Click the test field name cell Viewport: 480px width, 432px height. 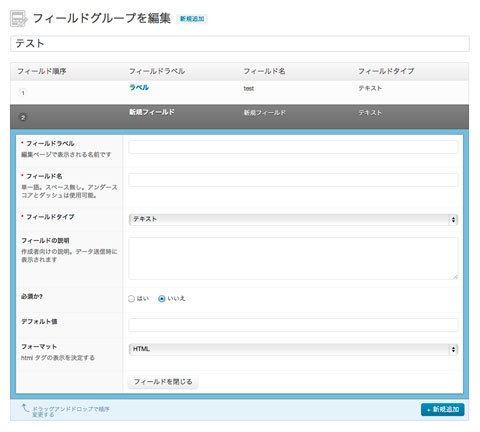tap(249, 89)
